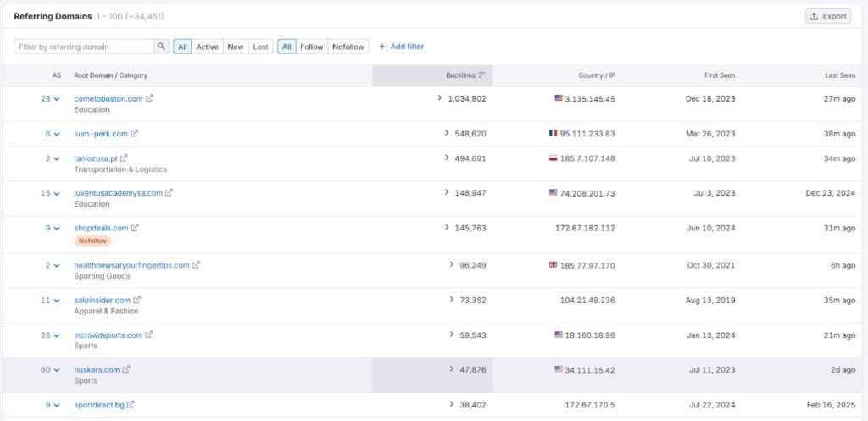Sort by Root Domain / Category header

pos(111,75)
